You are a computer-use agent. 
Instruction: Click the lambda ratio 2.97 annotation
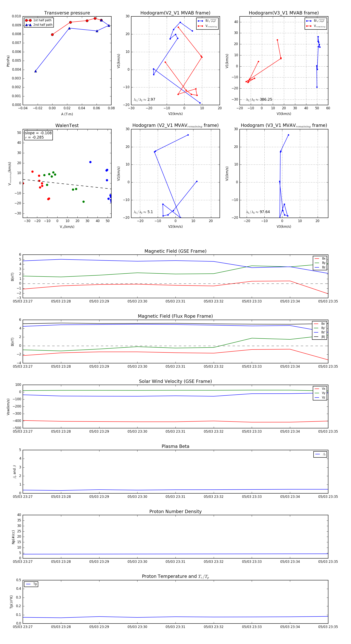tap(144, 100)
